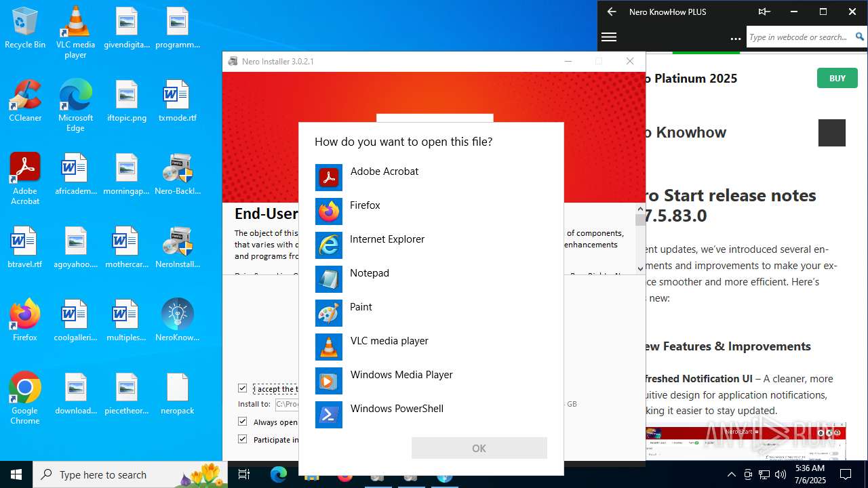Choose Windows Media Player in open-with list
The height and width of the screenshot is (488, 868).
tap(431, 381)
